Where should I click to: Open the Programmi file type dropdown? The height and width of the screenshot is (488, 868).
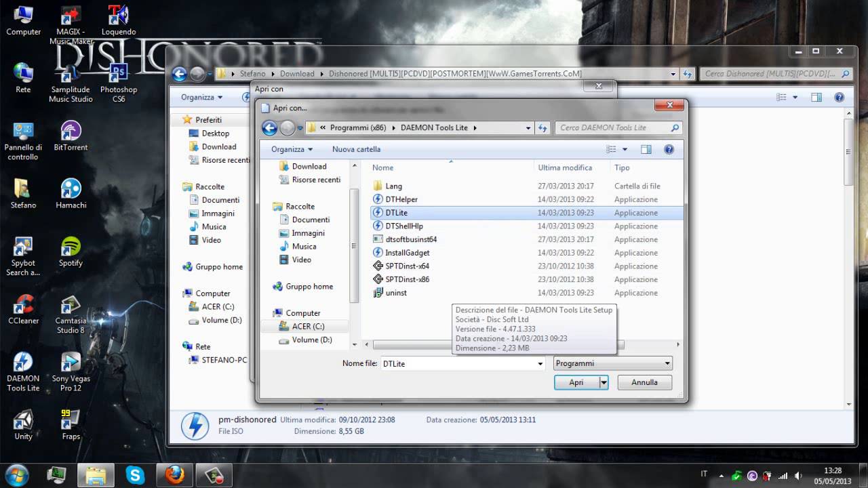click(x=613, y=363)
